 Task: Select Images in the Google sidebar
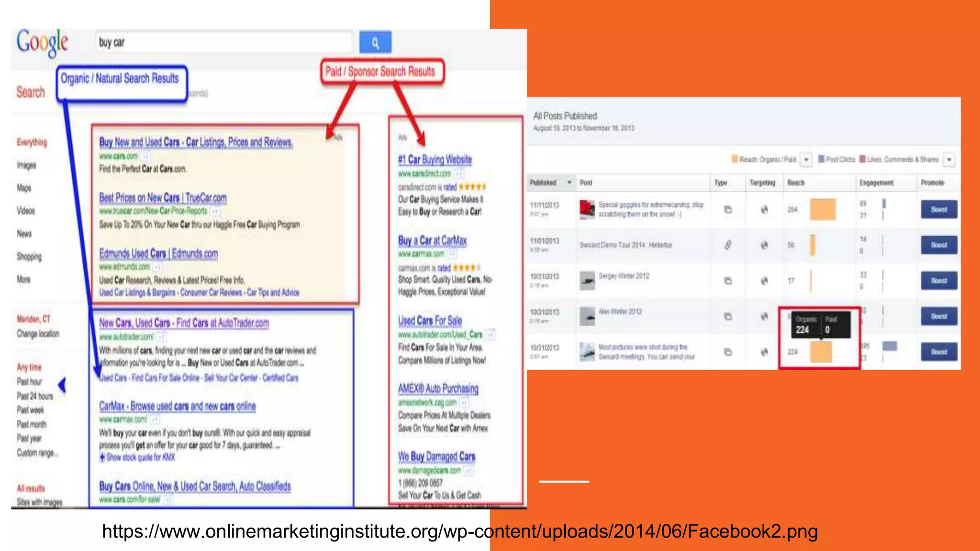point(26,165)
